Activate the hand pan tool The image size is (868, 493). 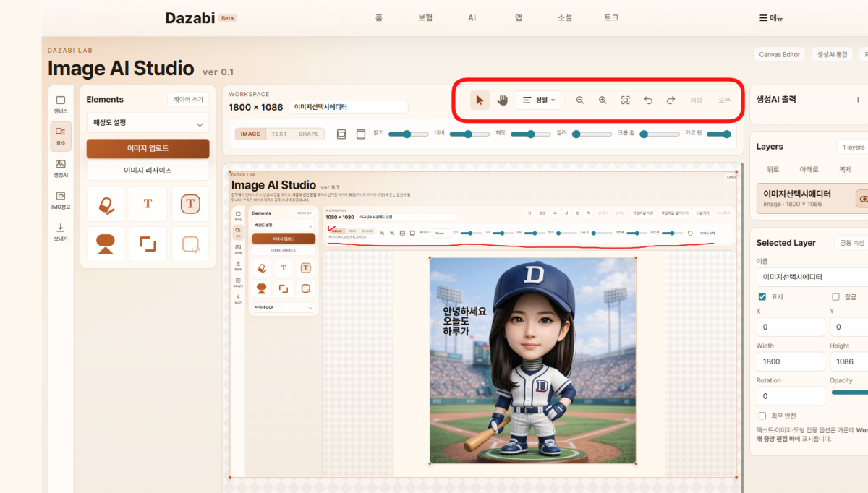(503, 100)
